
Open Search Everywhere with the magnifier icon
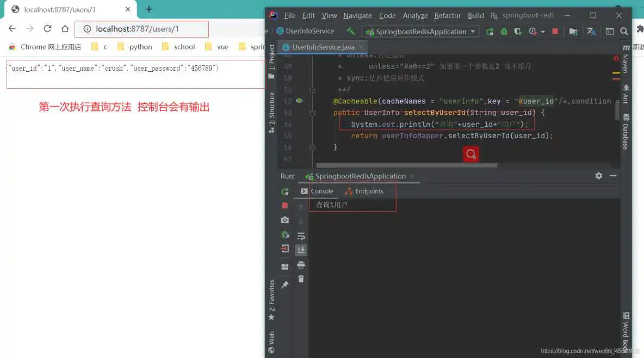tap(624, 32)
